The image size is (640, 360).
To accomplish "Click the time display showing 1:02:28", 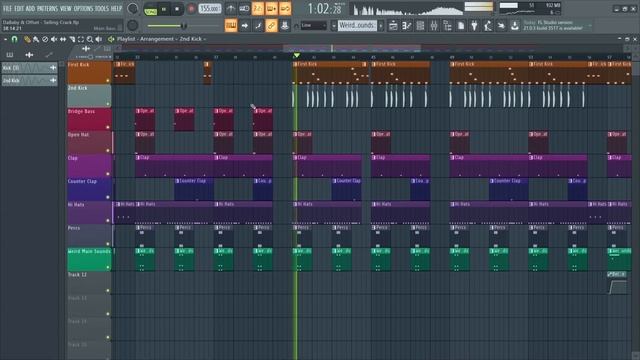I will tap(324, 9).
